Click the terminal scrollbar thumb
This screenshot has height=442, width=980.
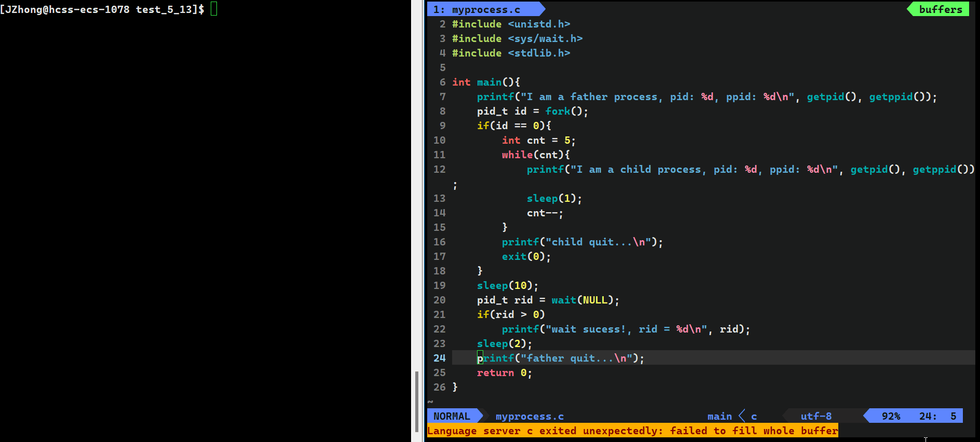(416, 402)
